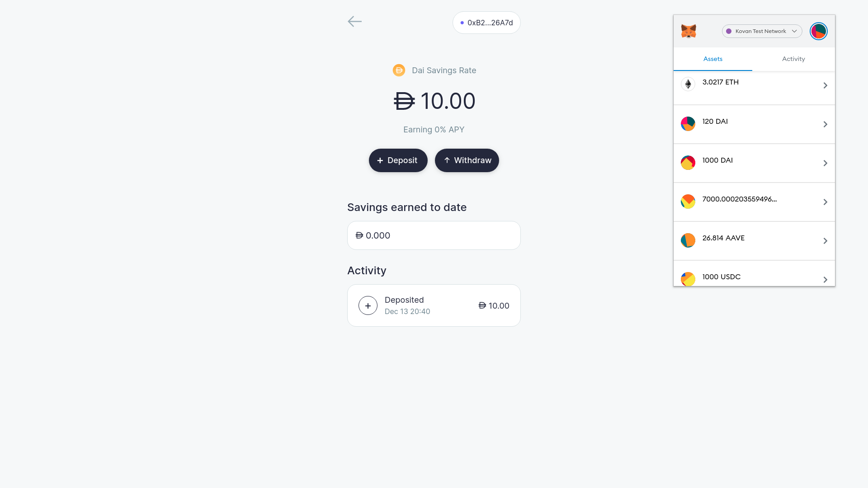Open the Kovan Test Network dropdown
This screenshot has height=488, width=868.
pos(762,31)
